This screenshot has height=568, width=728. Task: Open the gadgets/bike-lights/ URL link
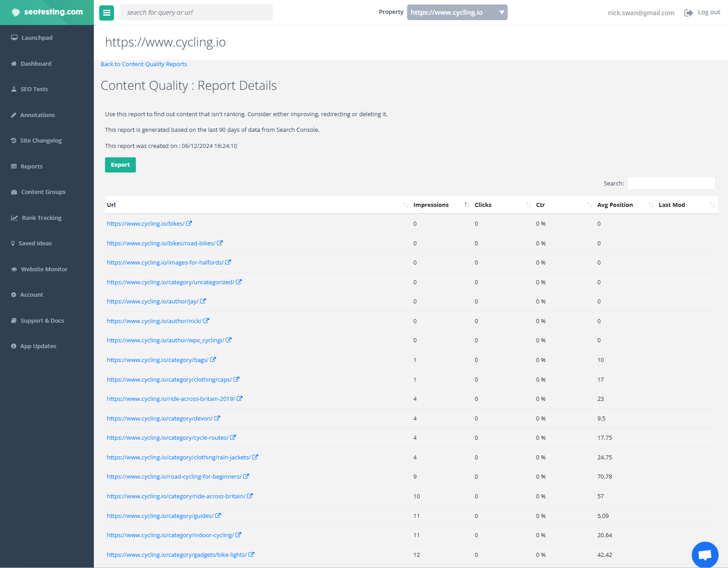point(177,555)
